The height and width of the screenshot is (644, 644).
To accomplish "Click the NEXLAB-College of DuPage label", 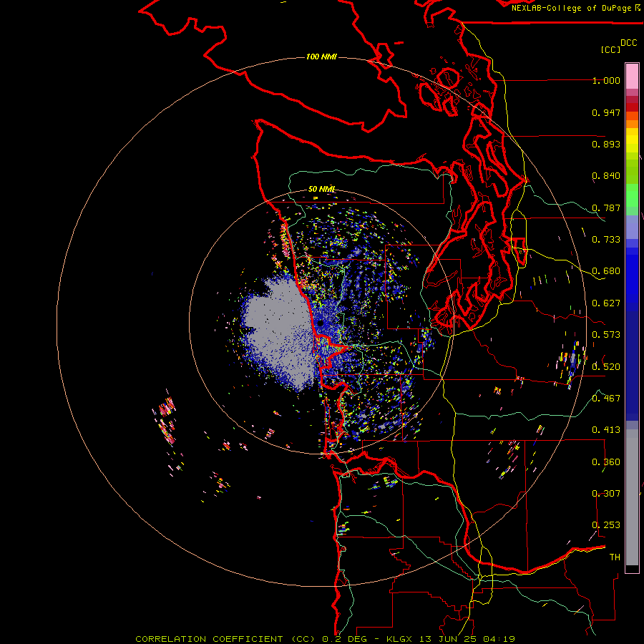I will point(575,8).
